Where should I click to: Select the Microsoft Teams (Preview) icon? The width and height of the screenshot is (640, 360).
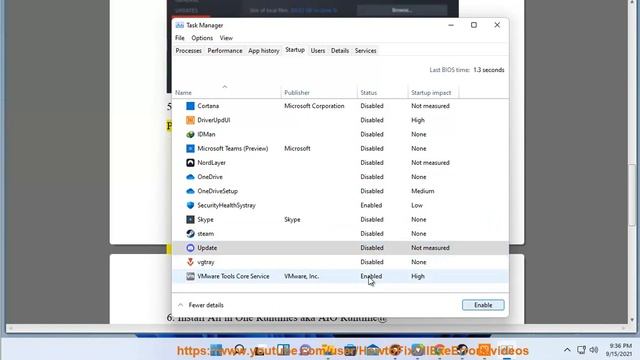190,149
